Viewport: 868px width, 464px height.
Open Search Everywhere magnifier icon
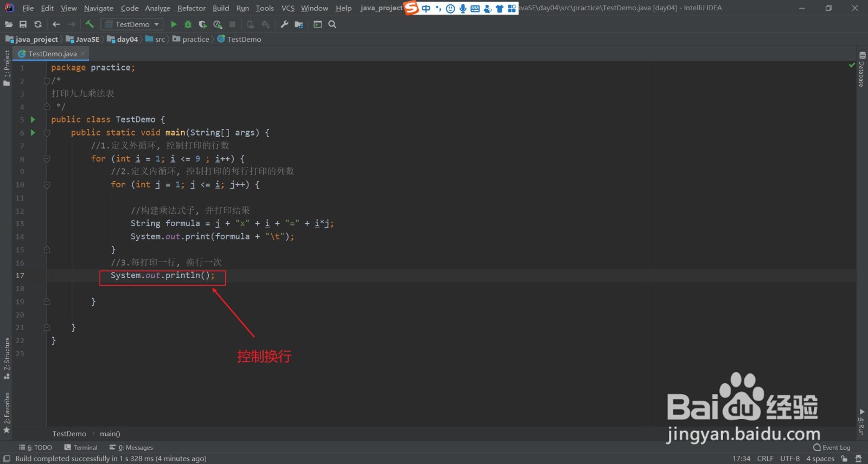(x=333, y=24)
